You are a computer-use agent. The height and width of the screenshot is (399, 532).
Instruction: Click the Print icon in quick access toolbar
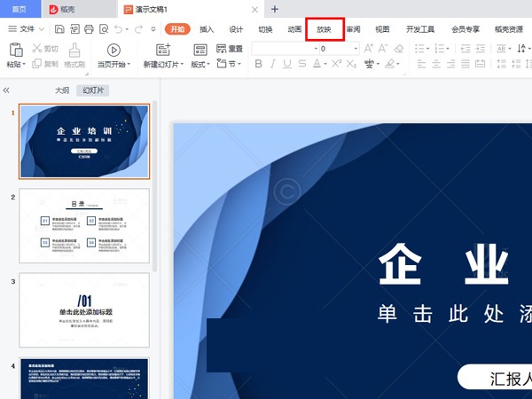click(89, 29)
